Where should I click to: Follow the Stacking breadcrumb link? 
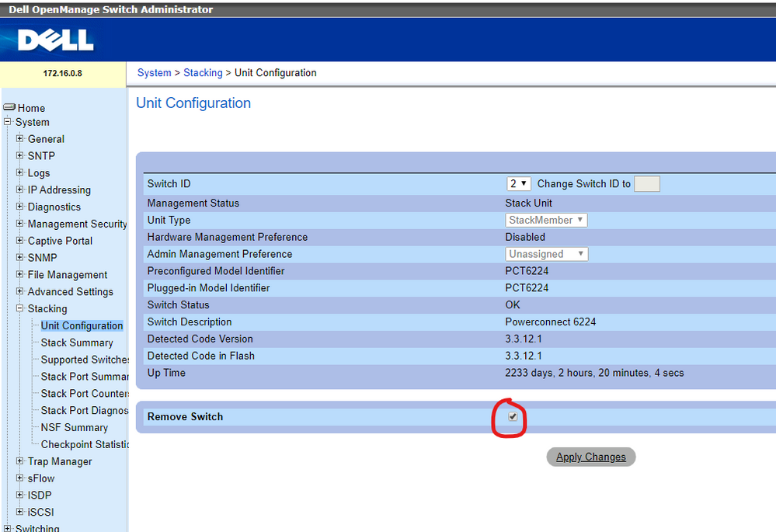(203, 73)
